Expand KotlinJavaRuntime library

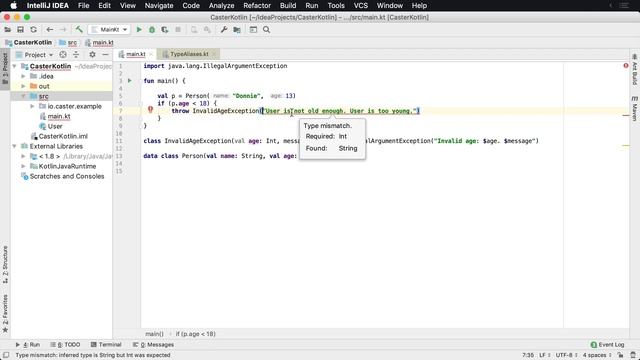click(x=23, y=166)
